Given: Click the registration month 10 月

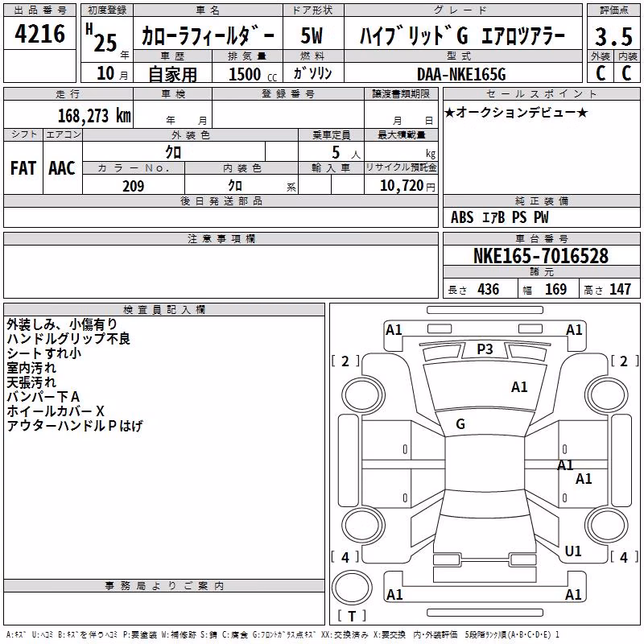Looking at the screenshot, I should (x=112, y=73).
